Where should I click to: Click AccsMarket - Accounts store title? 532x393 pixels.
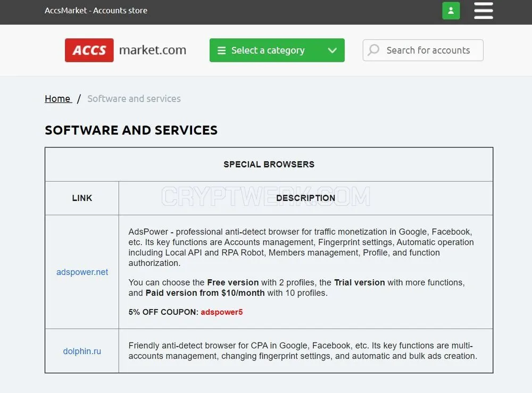[96, 11]
